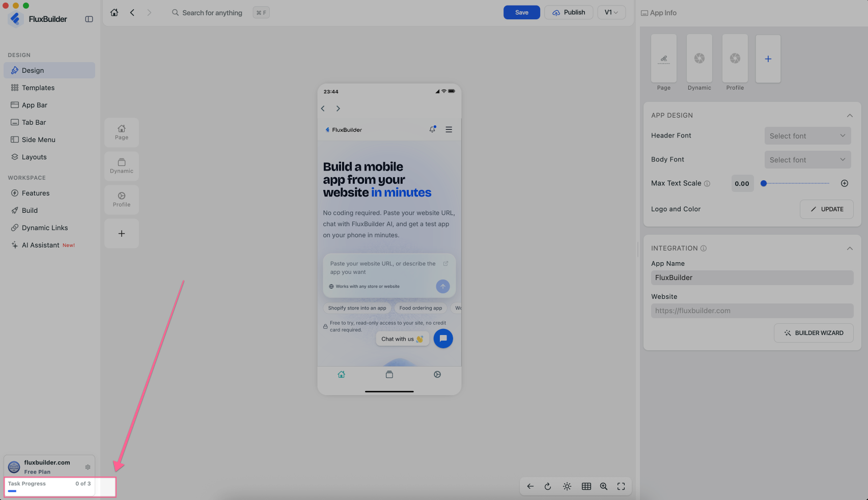Screen dimensions: 868x500
Task: Select the Food ordering app chip
Action: tap(421, 308)
